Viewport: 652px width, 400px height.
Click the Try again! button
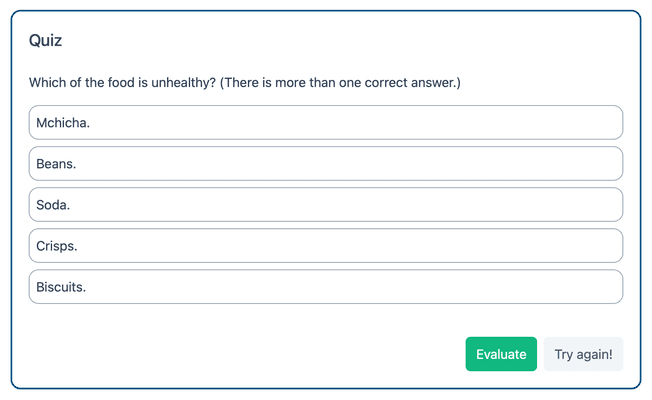(x=583, y=354)
